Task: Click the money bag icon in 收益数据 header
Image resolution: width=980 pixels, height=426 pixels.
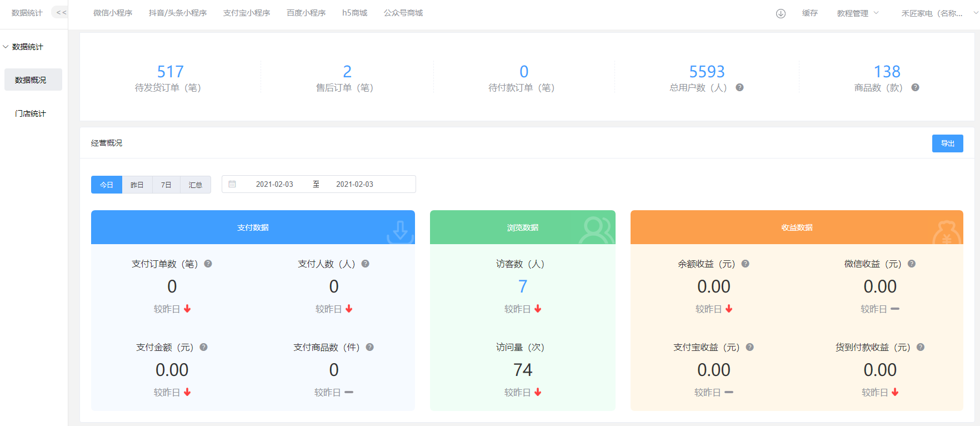Action: (x=947, y=232)
